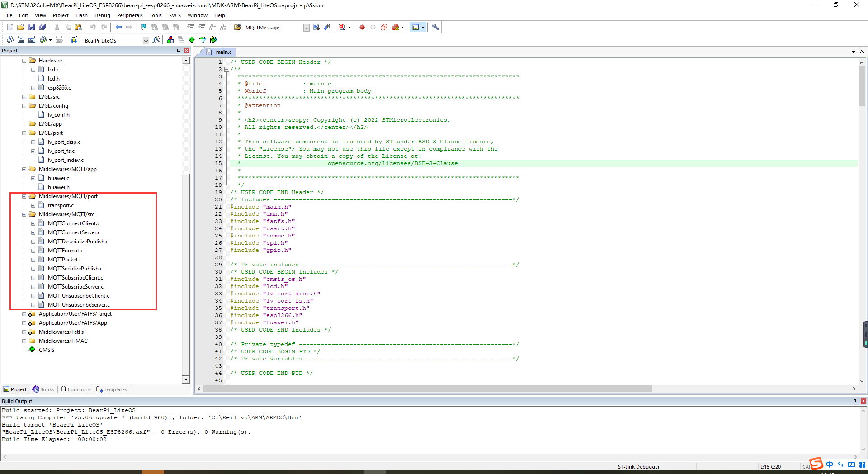Expand esp8266.c dependencies

33,88
